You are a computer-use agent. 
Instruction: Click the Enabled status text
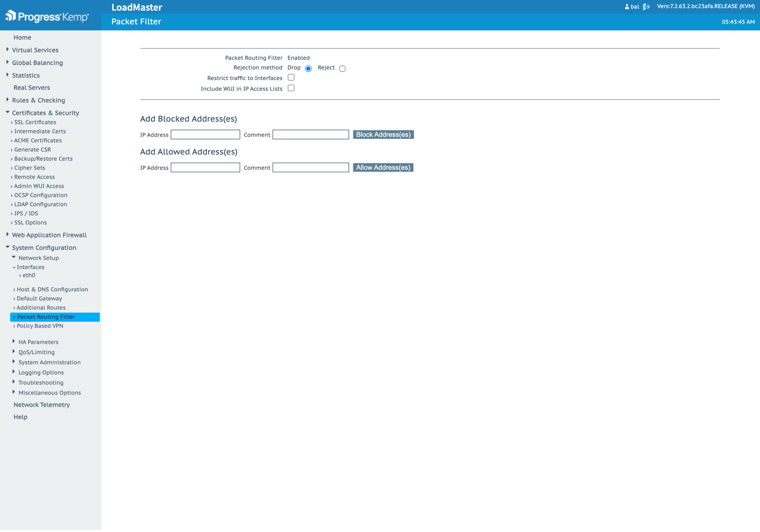pyautogui.click(x=299, y=58)
